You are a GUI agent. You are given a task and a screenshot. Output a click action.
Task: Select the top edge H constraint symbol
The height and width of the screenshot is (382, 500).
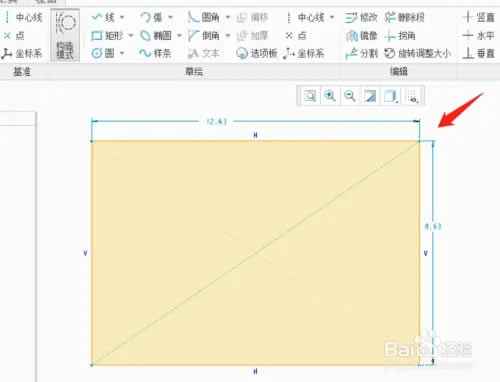tap(255, 135)
